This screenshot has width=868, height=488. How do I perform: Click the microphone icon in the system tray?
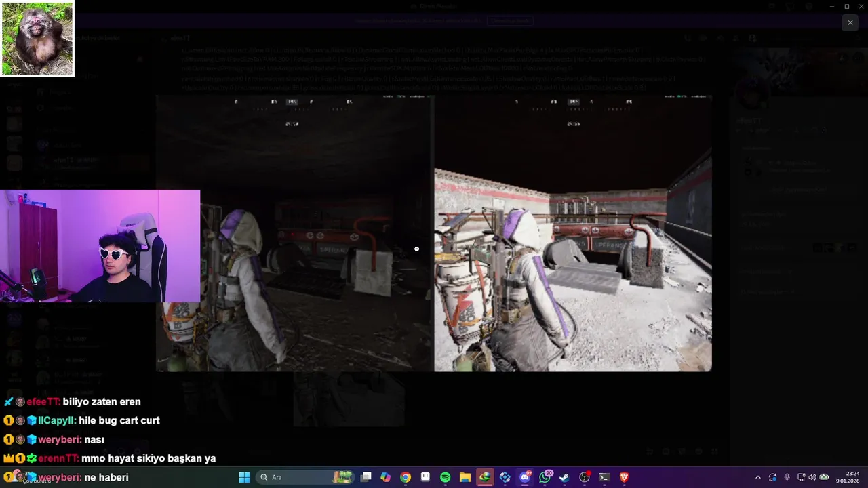tap(787, 477)
